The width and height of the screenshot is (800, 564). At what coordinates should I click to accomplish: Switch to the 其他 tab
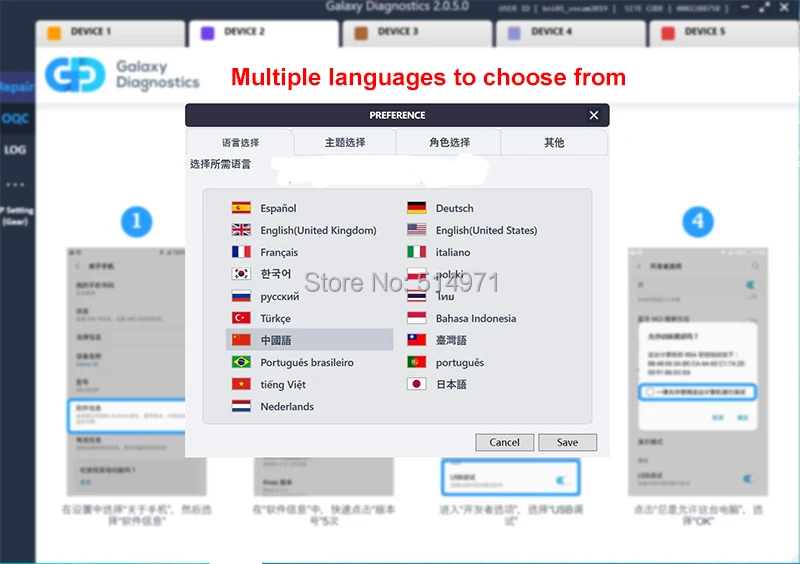[554, 142]
